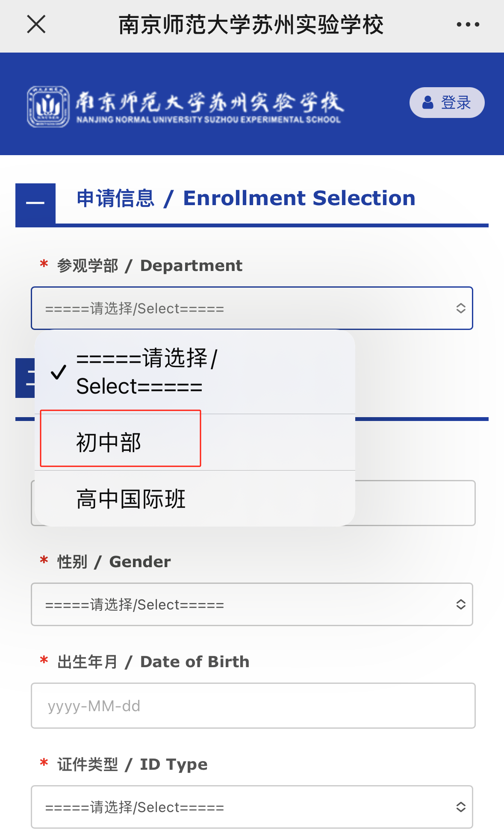Viewport: 504px width, 833px height.
Task: Click the 登录 login button
Action: point(447,103)
